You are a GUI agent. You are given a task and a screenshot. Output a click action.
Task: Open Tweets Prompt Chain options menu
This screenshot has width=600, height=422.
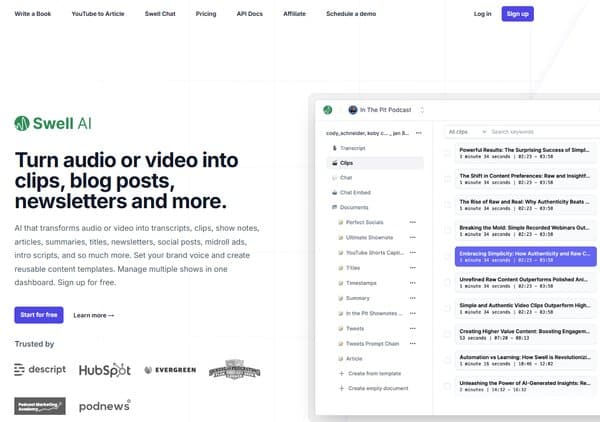point(412,344)
